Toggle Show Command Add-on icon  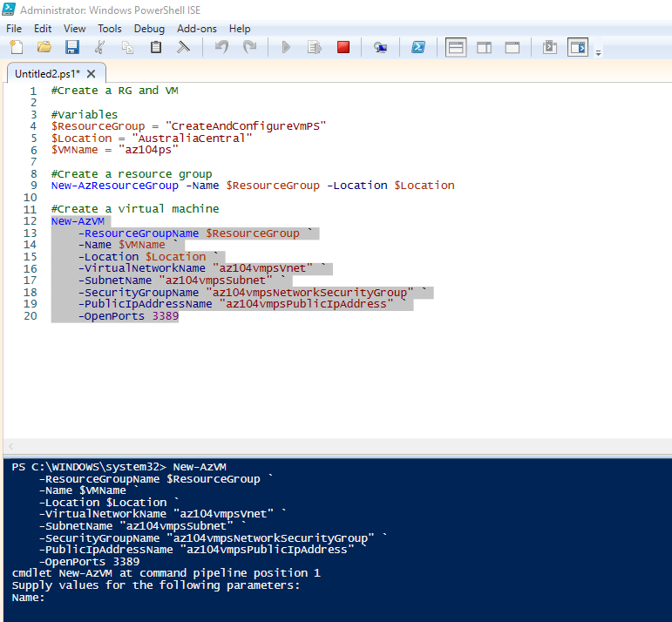click(x=578, y=47)
